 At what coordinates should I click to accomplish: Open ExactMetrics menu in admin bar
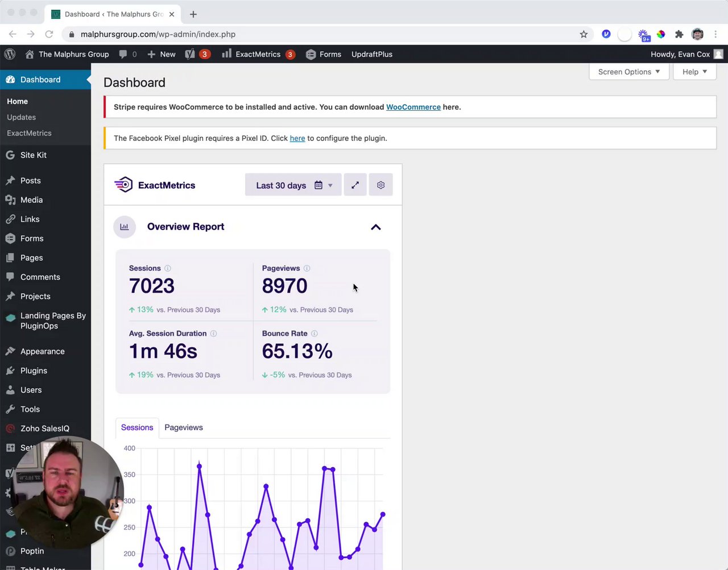258,54
